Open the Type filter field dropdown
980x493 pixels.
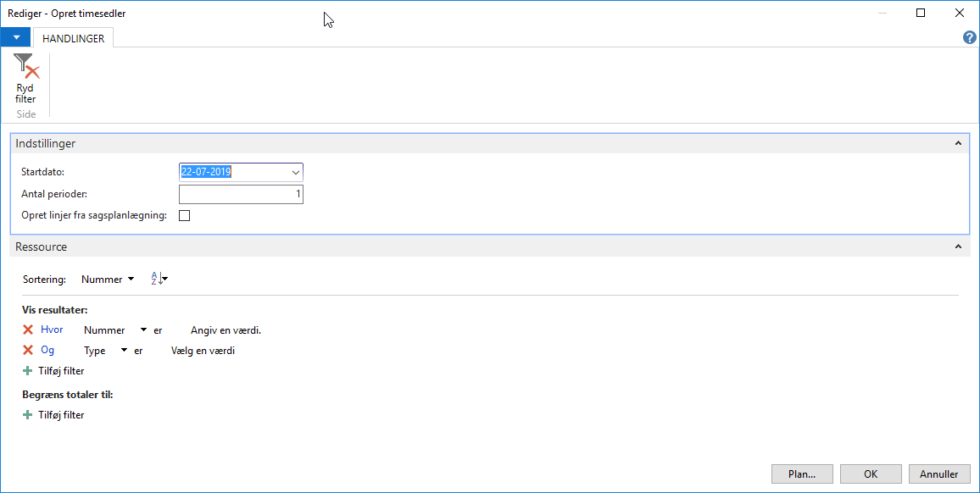pos(106,351)
